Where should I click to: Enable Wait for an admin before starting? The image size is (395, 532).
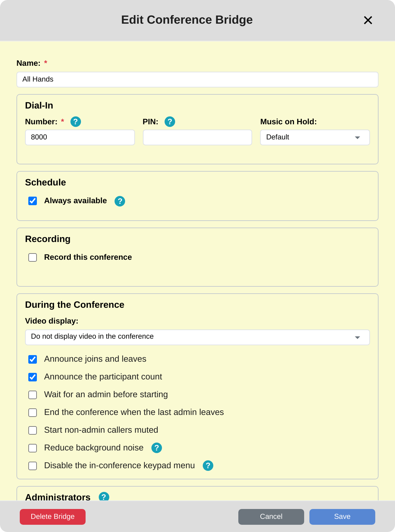coord(33,395)
